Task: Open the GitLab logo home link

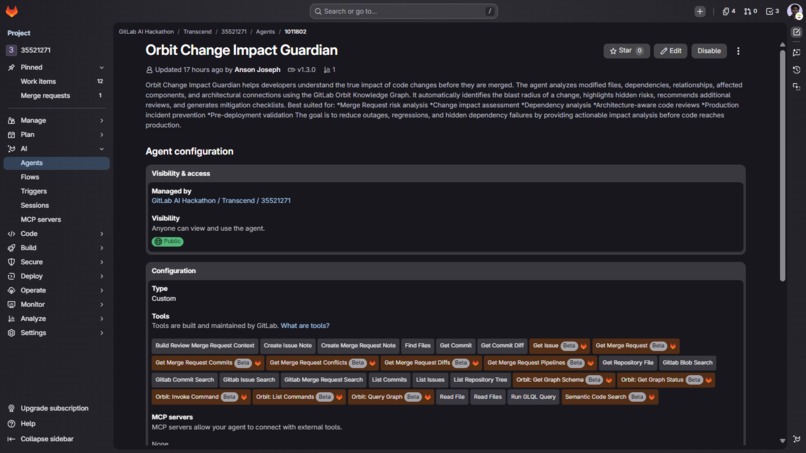Action: (12, 11)
